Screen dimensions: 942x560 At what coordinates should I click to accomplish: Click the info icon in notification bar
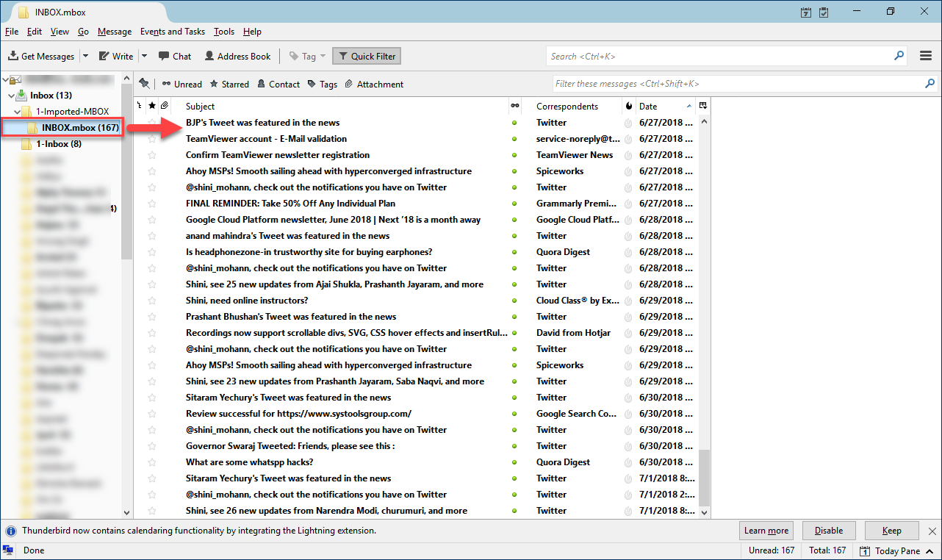click(11, 530)
